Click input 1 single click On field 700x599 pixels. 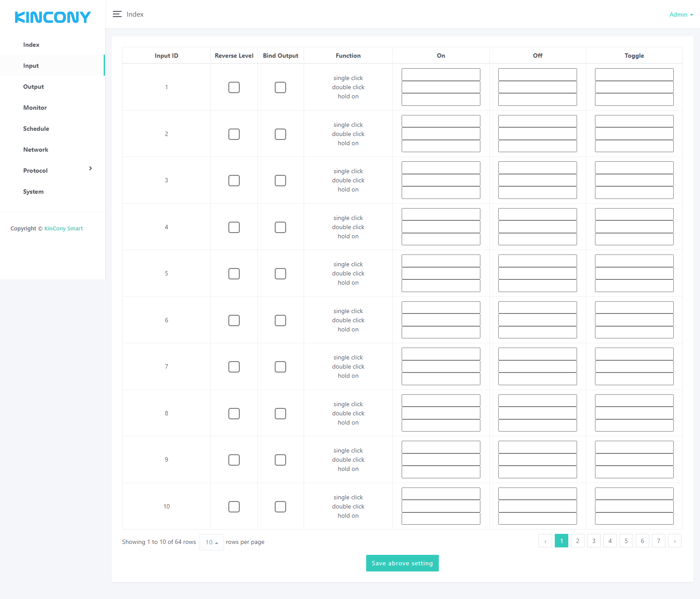[x=441, y=75]
